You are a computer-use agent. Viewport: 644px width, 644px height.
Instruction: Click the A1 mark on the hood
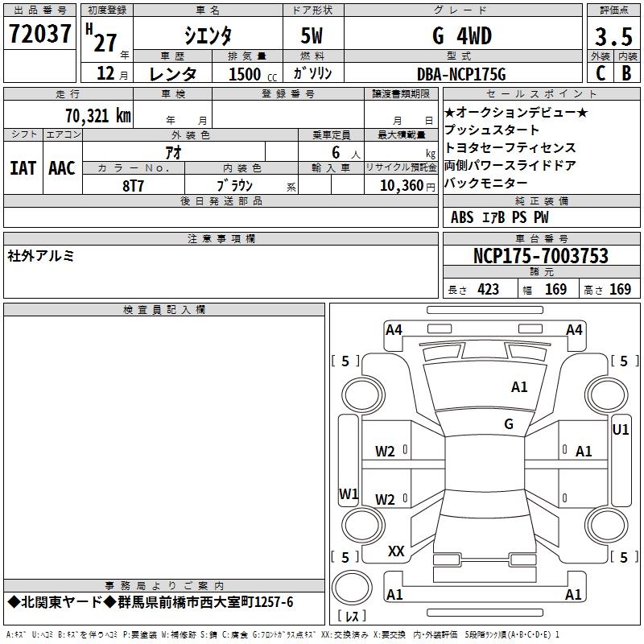coord(518,387)
